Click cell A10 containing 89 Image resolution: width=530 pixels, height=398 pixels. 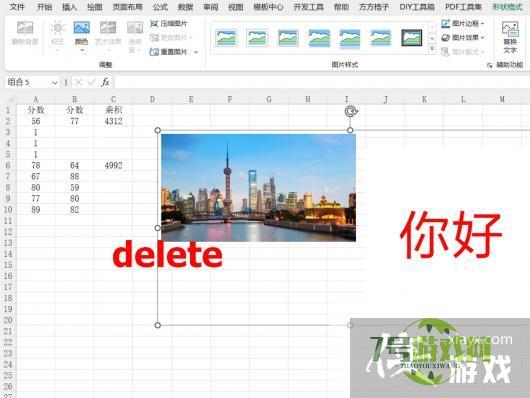tap(35, 210)
